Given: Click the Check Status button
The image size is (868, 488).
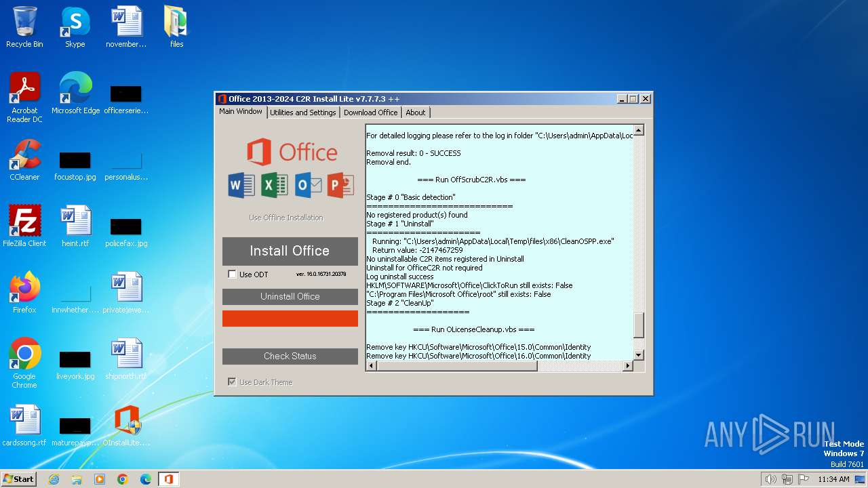Looking at the screenshot, I should pyautogui.click(x=290, y=357).
